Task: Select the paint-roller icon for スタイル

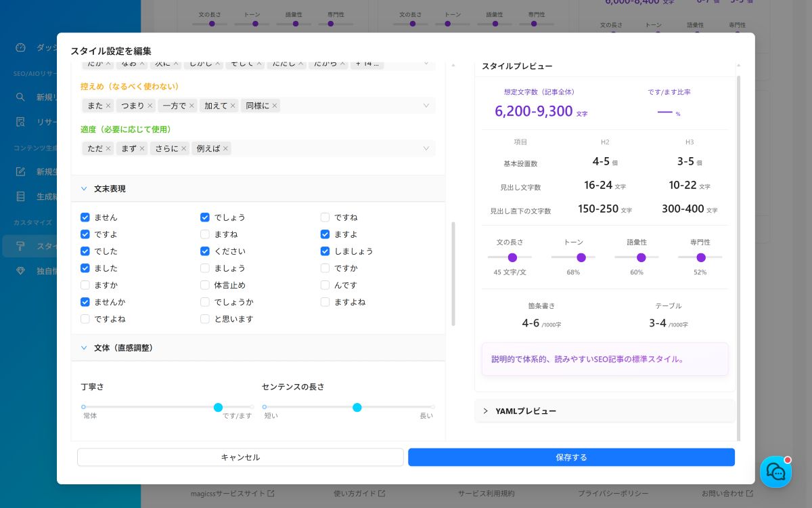Action: point(20,247)
